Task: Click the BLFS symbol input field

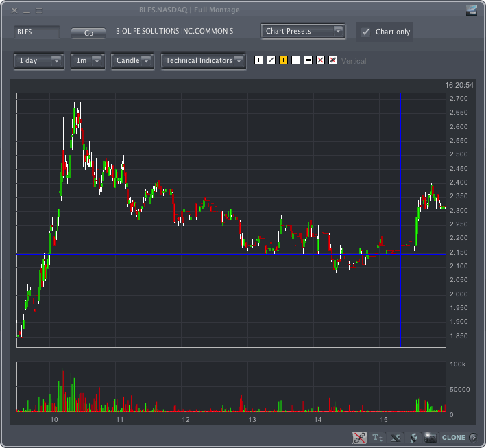Action: coord(37,32)
